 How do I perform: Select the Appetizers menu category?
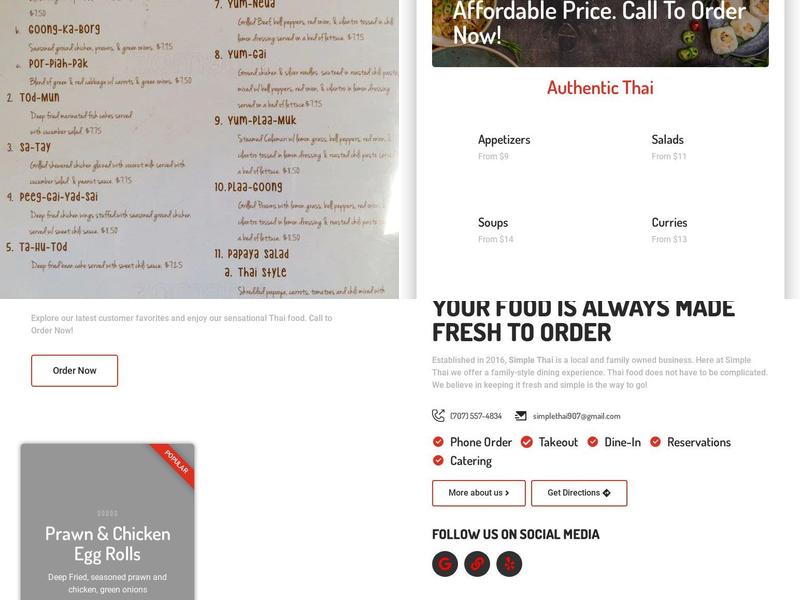504,140
